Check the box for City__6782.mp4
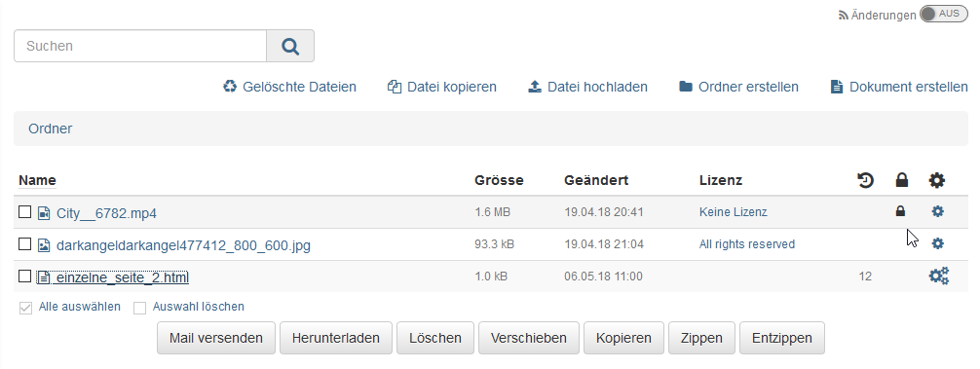This screenshot has width=980, height=369. (24, 212)
